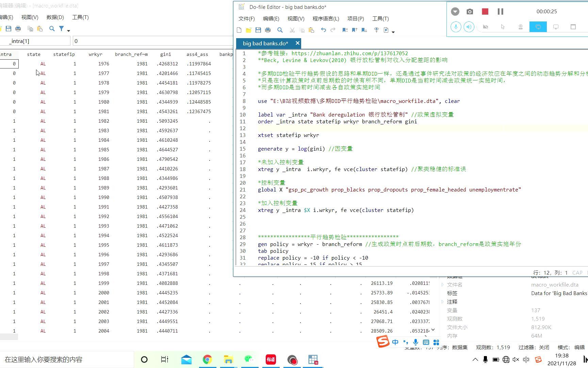Image resolution: width=588 pixels, height=368 pixels.
Task: Click the show file in viewer icon
Action: 376,30
